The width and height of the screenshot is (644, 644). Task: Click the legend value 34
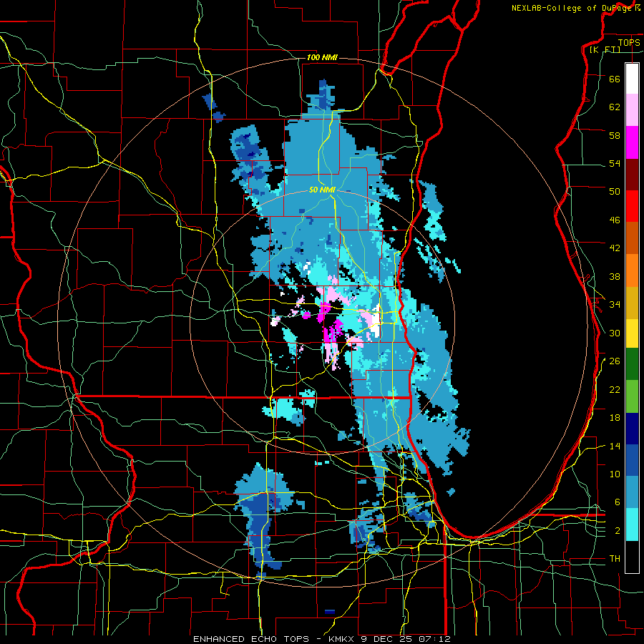pos(615,305)
